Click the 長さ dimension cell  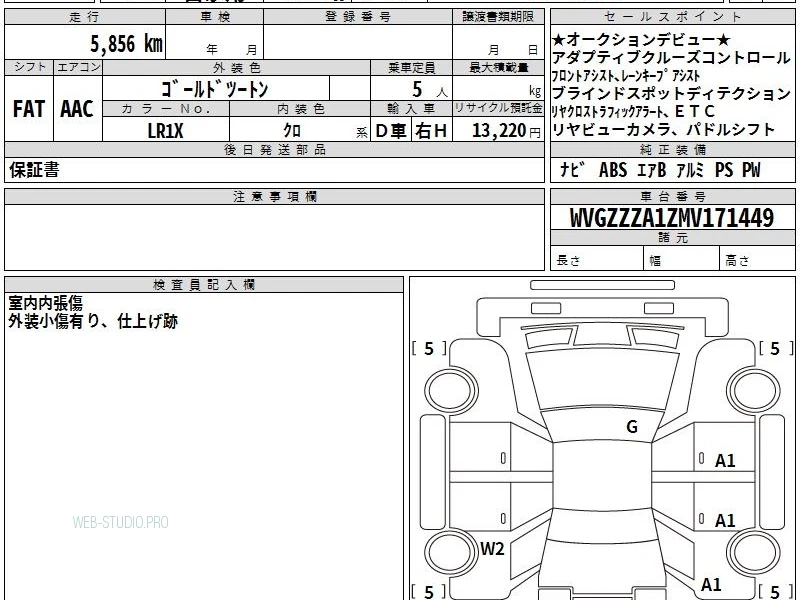click(597, 260)
